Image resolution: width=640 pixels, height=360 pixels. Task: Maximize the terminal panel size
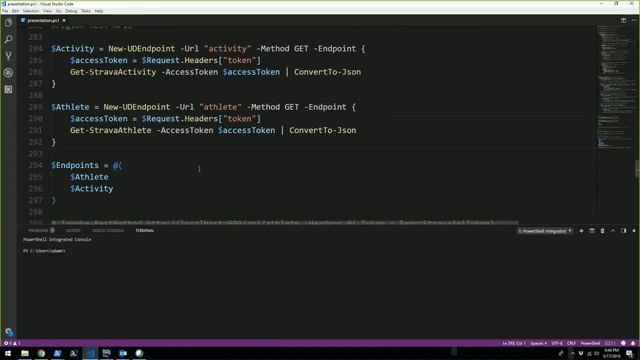pyautogui.click(x=613, y=231)
